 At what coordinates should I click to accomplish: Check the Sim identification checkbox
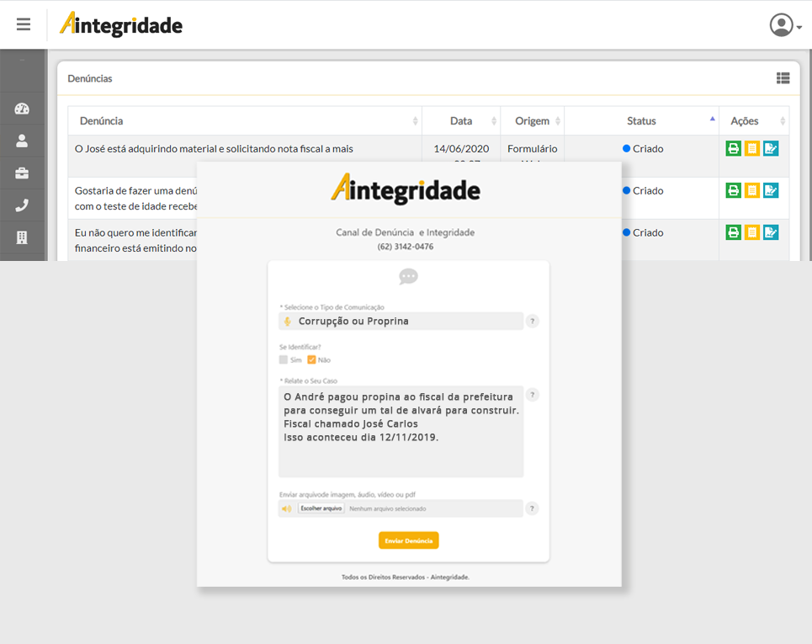[284, 359]
